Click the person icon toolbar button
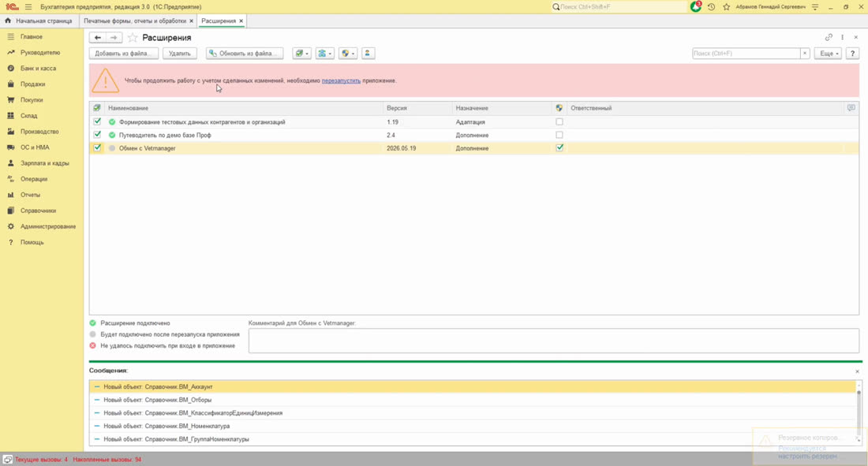 tap(368, 53)
